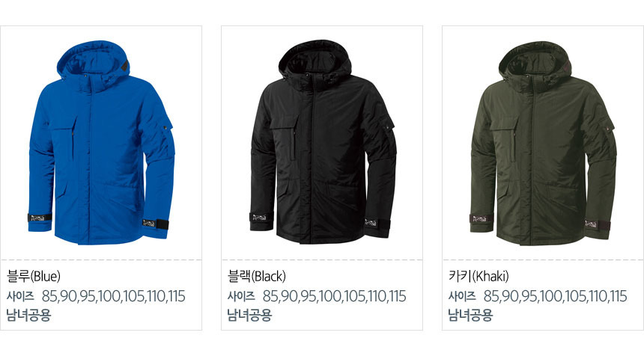This screenshot has height=362, width=644.
Task: Click the hood of the blue jacket
Action: click(x=94, y=61)
